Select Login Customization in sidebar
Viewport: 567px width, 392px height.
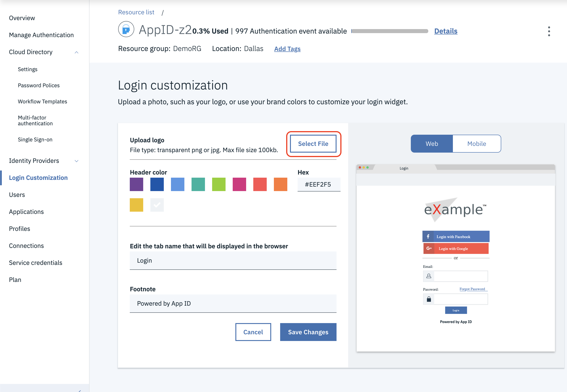[38, 178]
